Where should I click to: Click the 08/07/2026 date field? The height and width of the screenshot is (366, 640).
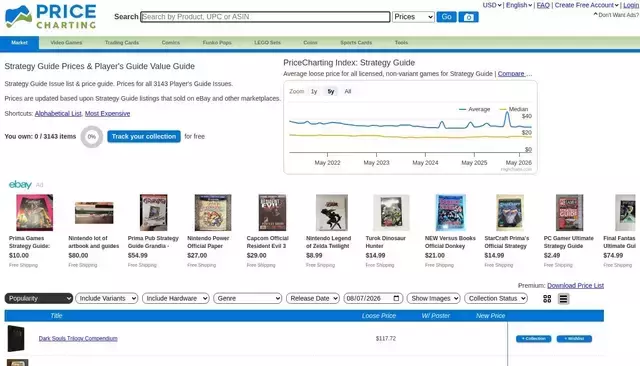[x=373, y=298]
